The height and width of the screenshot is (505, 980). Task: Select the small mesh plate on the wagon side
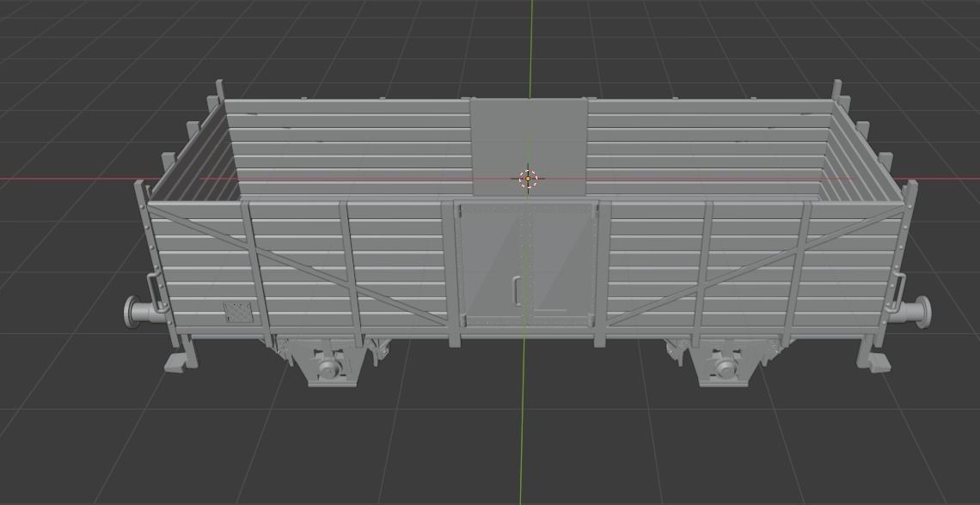238,312
